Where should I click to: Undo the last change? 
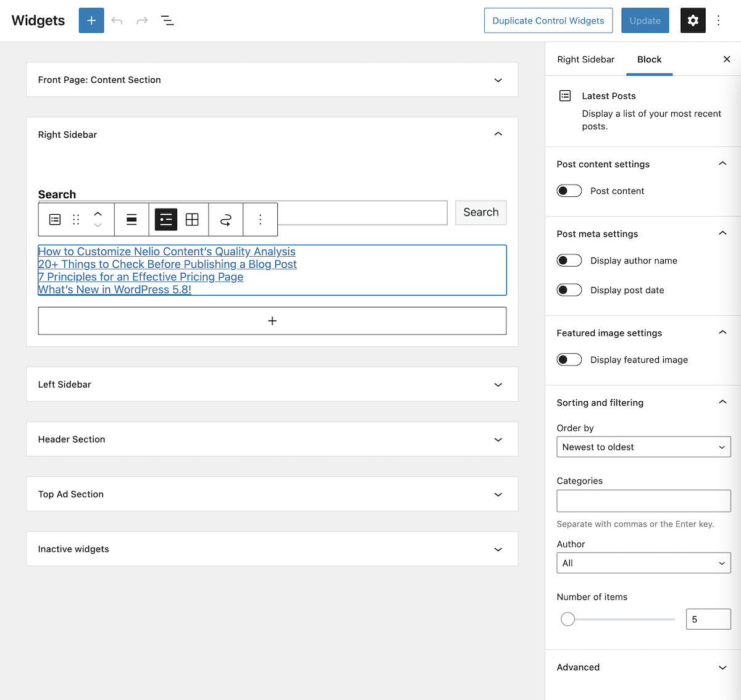(x=117, y=20)
